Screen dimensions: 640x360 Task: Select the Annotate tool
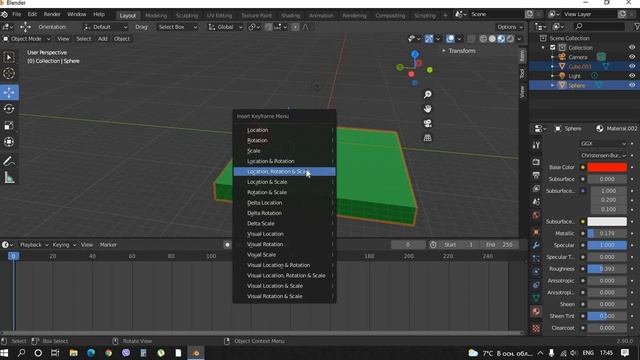pyautogui.click(x=9, y=161)
